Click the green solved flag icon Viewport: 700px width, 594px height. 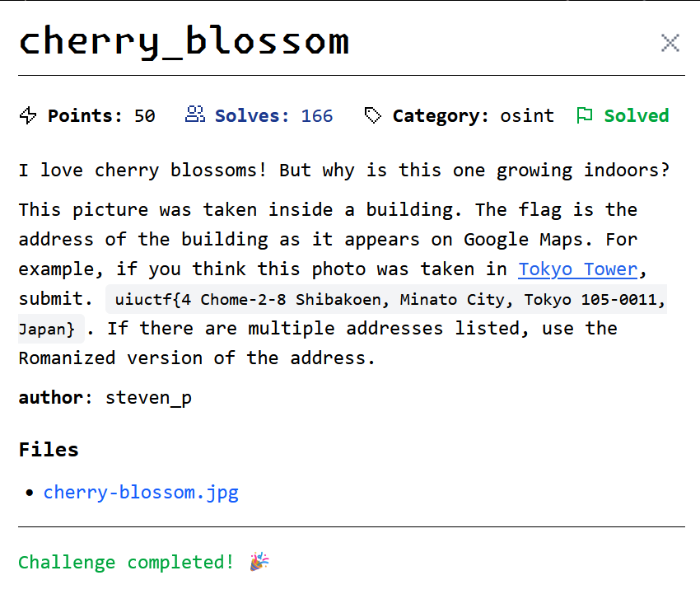tap(585, 115)
